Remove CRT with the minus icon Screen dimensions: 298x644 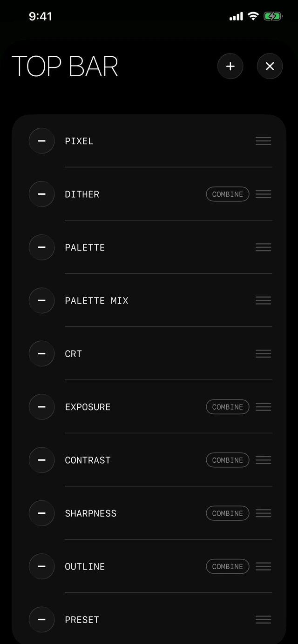(42, 353)
